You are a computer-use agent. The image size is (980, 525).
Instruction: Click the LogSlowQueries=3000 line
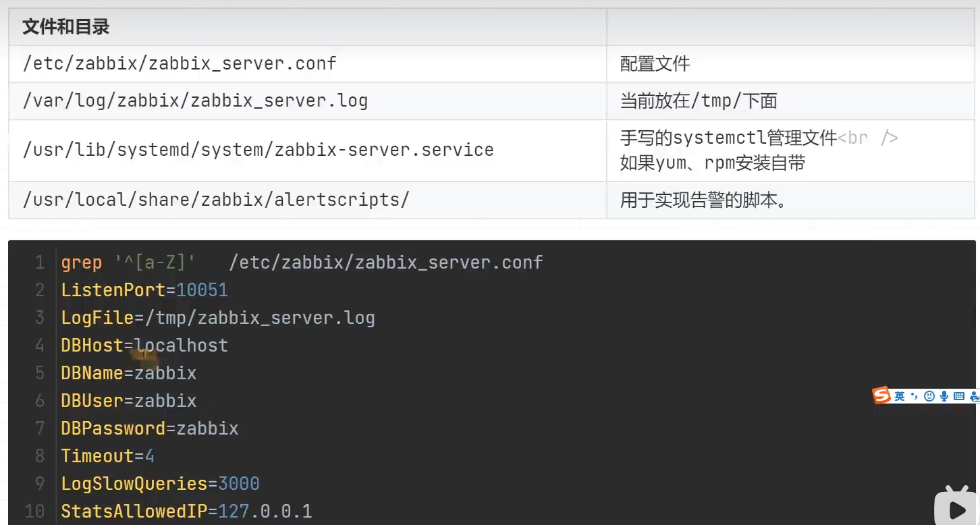pyautogui.click(x=160, y=484)
